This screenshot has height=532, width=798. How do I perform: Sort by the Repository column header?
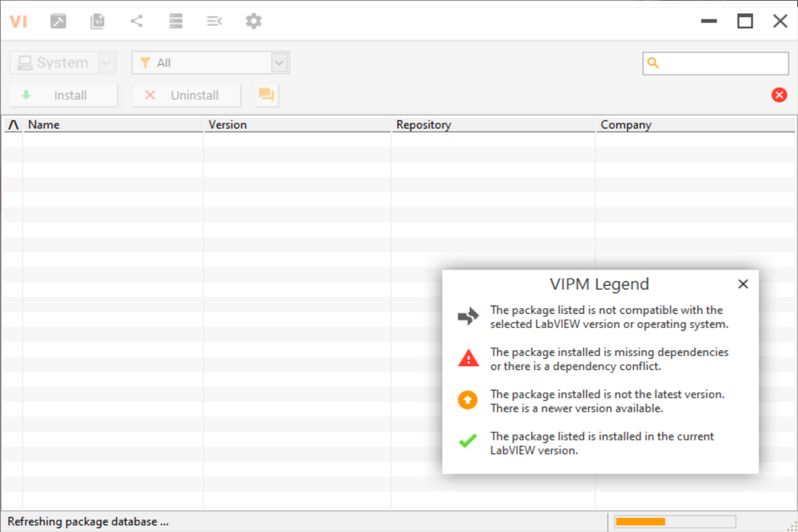tap(492, 125)
